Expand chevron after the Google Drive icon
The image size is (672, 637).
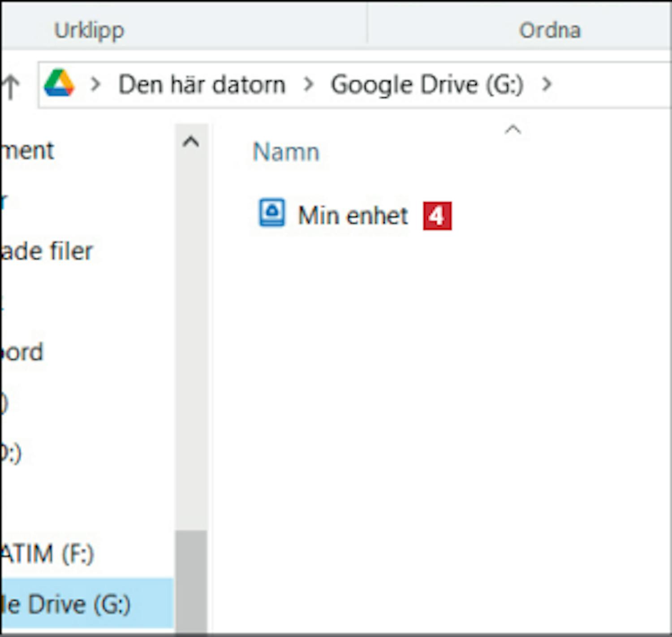click(95, 84)
